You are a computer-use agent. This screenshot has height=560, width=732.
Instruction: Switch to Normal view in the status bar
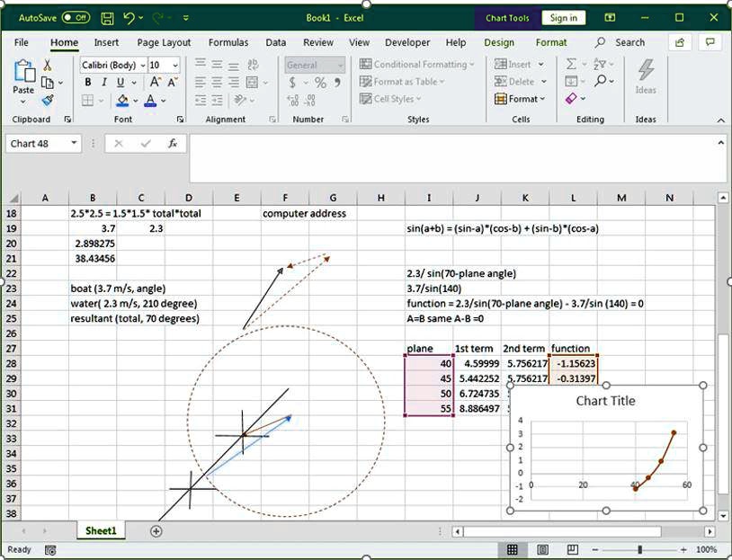coord(513,549)
